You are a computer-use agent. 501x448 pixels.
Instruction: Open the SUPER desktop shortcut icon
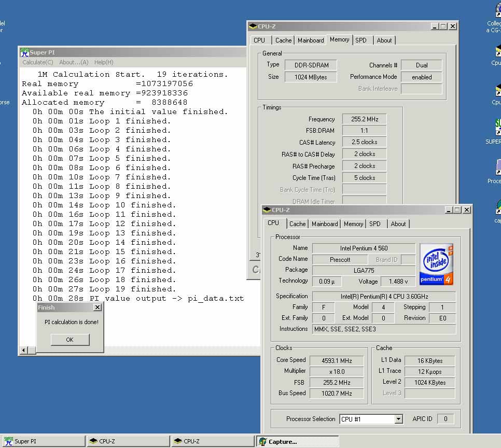[x=497, y=127]
